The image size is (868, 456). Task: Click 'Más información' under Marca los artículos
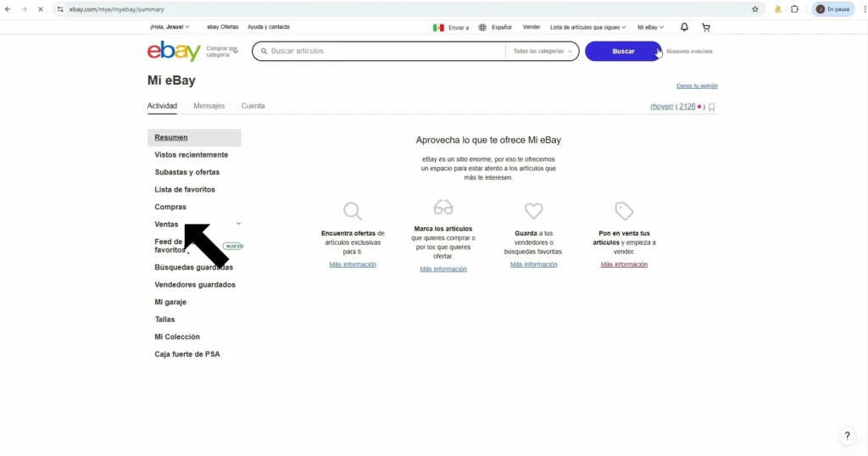click(x=442, y=269)
